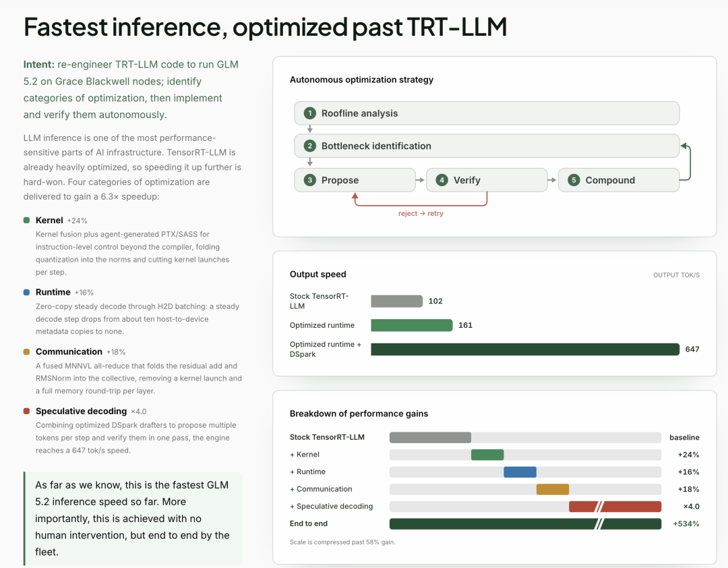Click the Autonomous optimization strategy title
This screenshot has height=568, width=728.
click(362, 80)
